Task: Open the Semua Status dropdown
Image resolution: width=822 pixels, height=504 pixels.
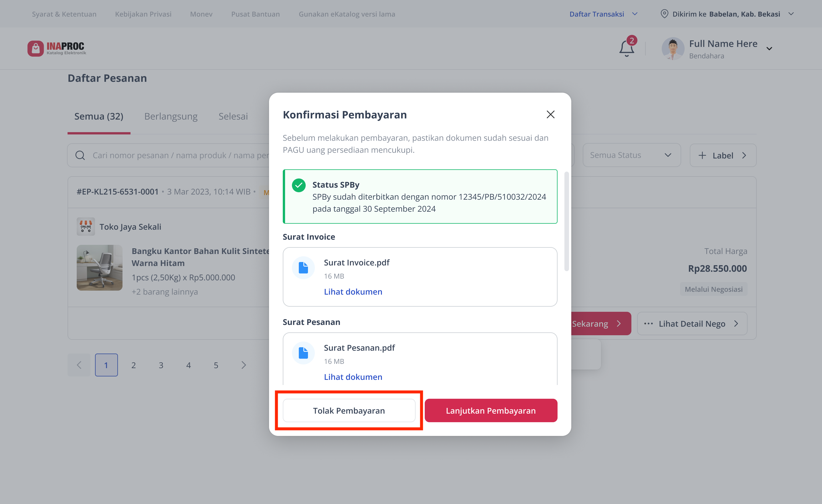Action: pos(631,155)
